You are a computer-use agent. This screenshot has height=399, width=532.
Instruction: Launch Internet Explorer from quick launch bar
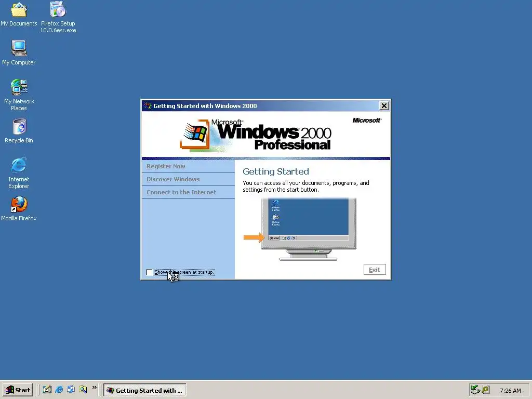click(x=59, y=390)
